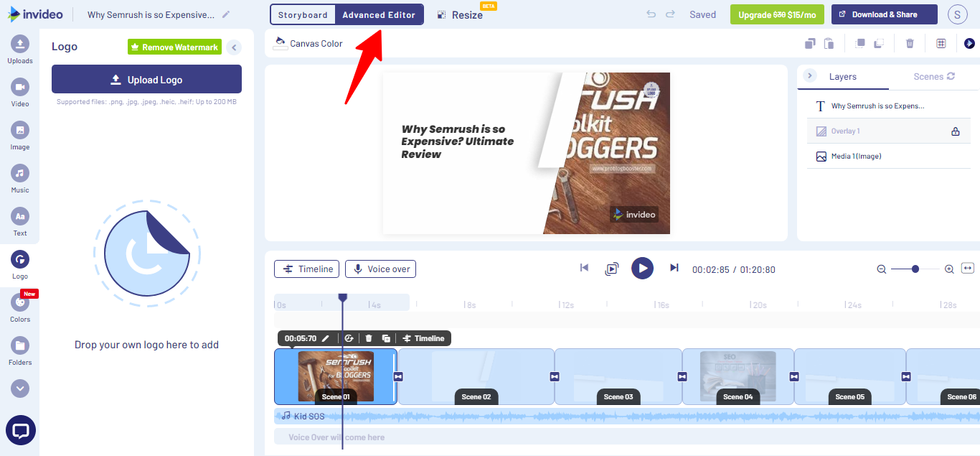Image resolution: width=980 pixels, height=456 pixels.
Task: Send selected layer to back
Action: click(879, 43)
